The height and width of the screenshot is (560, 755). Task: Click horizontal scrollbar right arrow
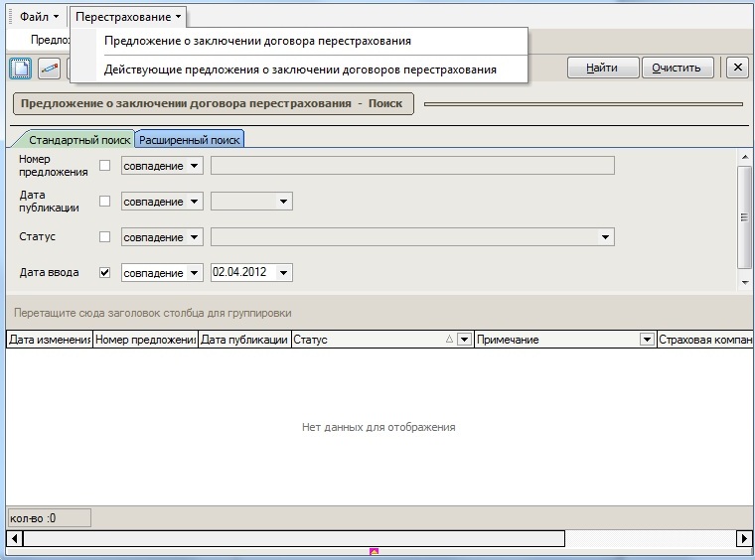click(743, 538)
